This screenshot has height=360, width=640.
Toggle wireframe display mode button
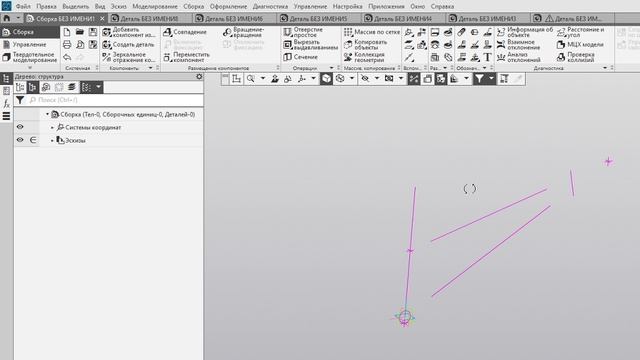[x=340, y=79]
